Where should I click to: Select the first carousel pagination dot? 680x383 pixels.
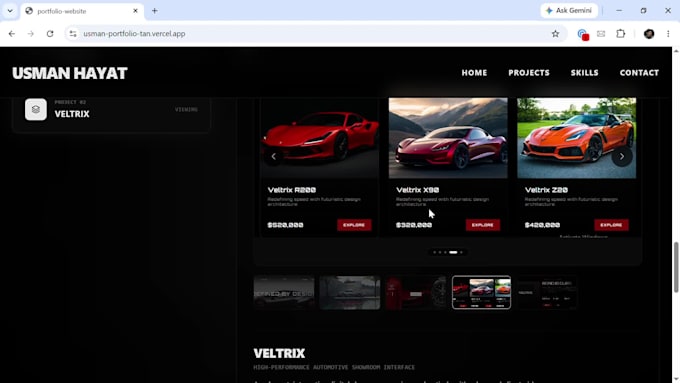435,252
